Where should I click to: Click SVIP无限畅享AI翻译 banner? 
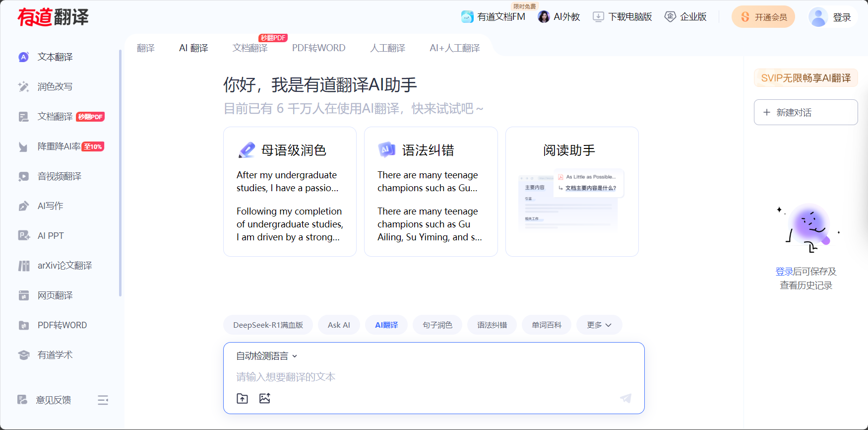click(x=806, y=78)
